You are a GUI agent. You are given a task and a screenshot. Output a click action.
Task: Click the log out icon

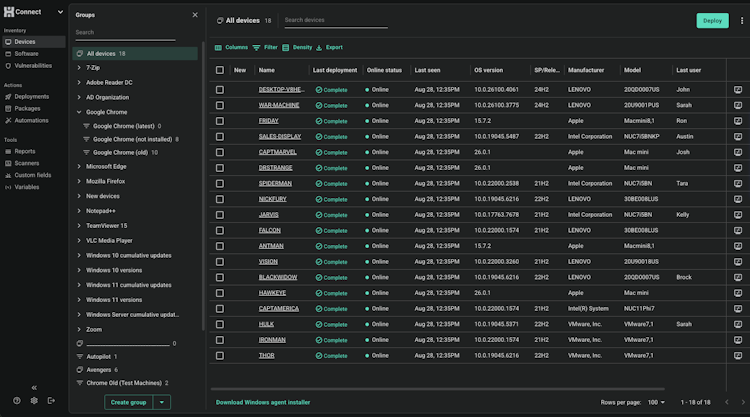coord(51,400)
